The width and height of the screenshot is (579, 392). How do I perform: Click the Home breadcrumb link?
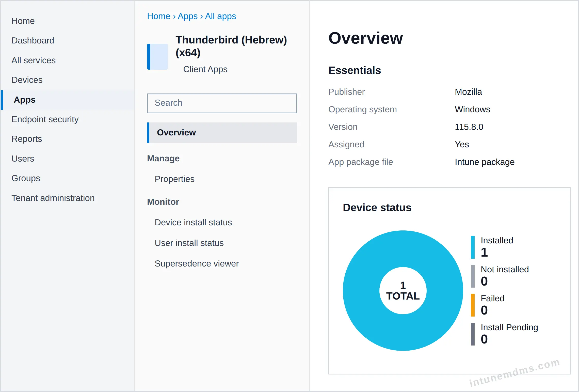coord(159,16)
